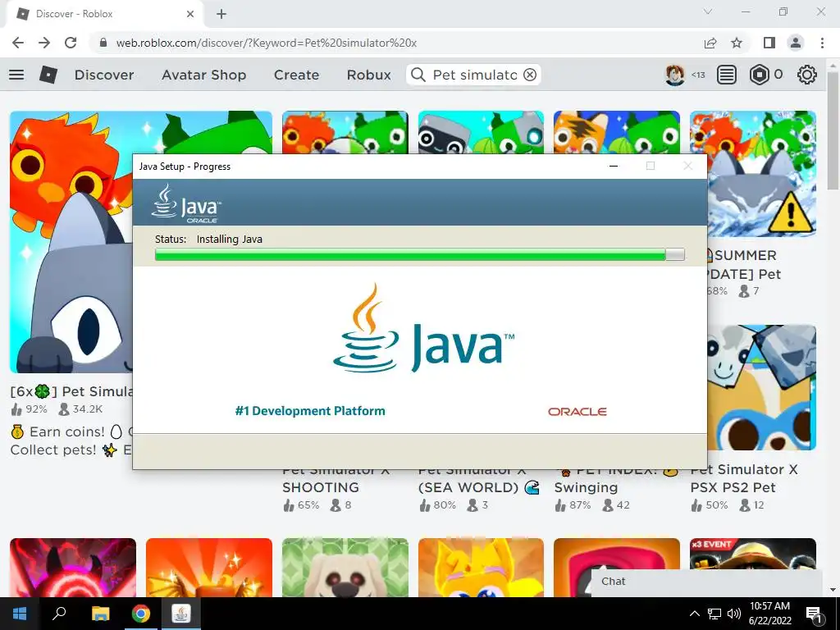Click the Java installation progress bar
Screen dimensions: 840x630
[x=419, y=254]
